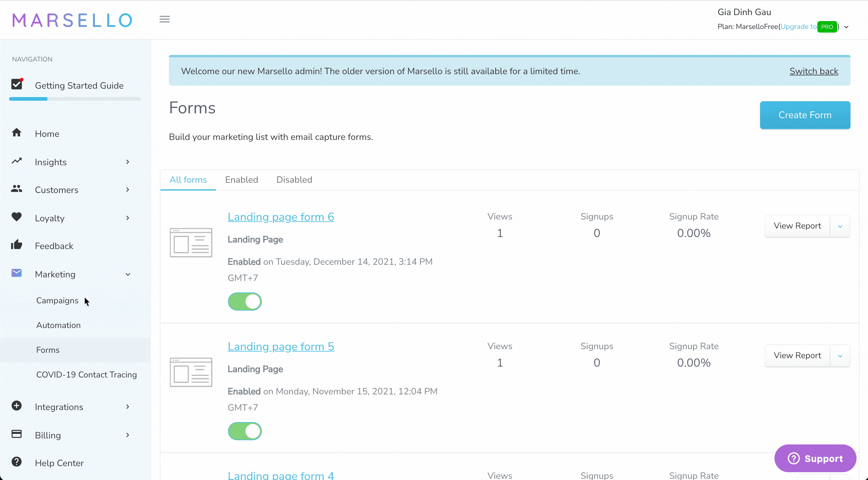Click the Create Form button

click(x=805, y=115)
